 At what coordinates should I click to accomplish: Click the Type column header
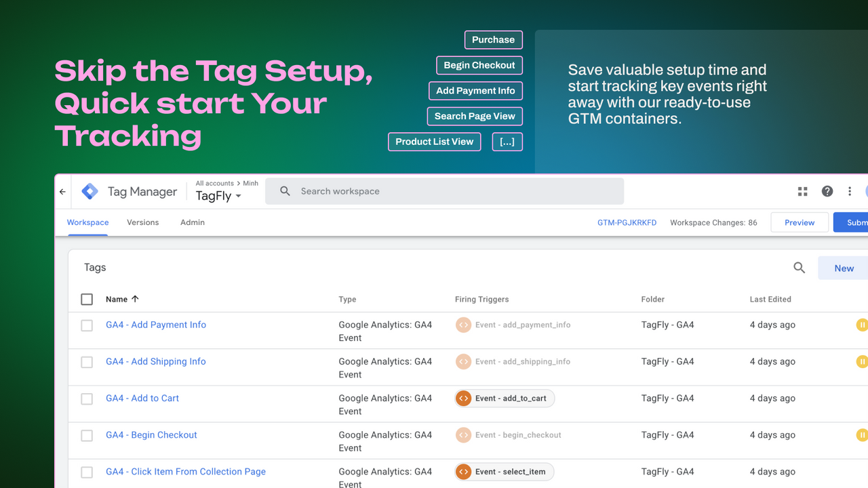(x=347, y=299)
